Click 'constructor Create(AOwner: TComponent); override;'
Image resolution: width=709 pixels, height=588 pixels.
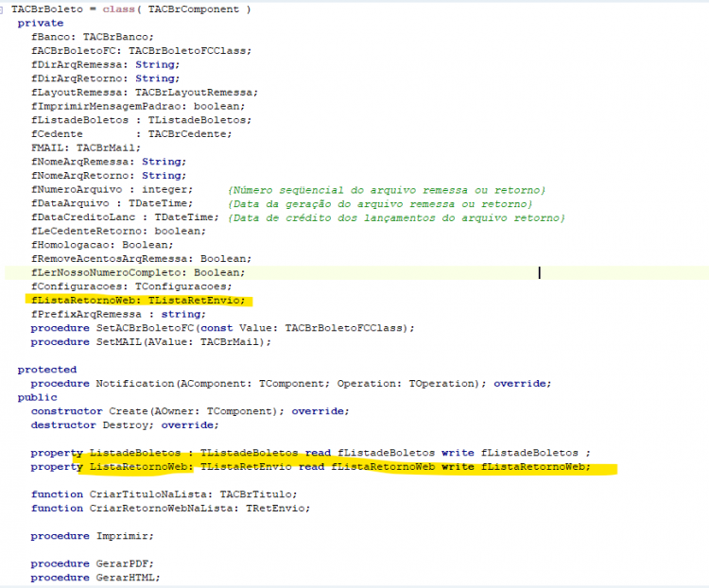tap(190, 411)
